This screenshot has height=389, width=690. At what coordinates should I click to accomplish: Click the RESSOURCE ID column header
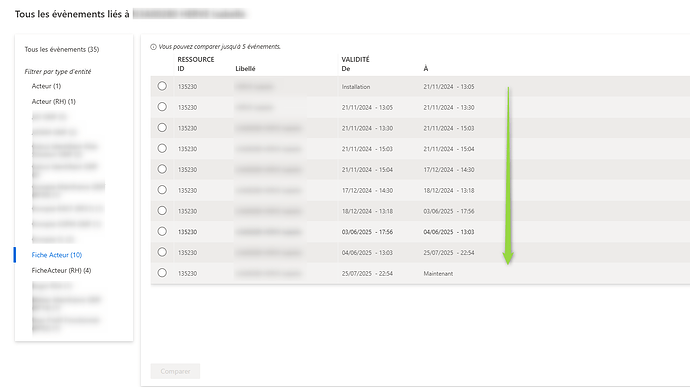pyautogui.click(x=196, y=64)
